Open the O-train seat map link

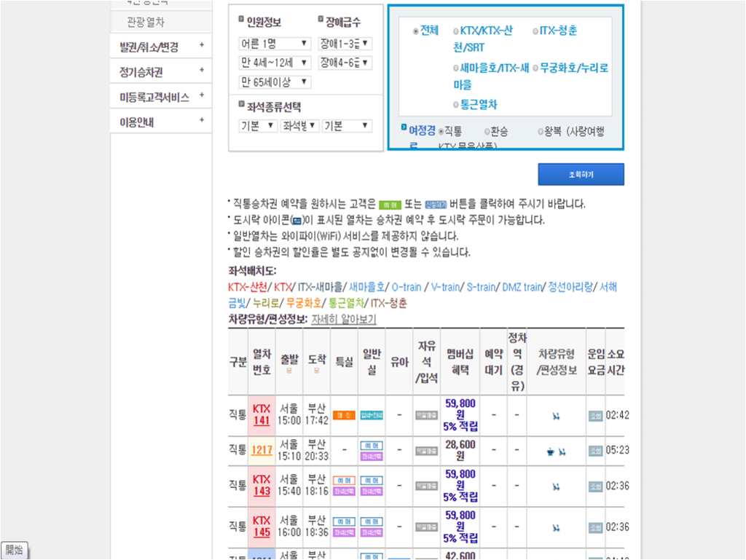(407, 287)
